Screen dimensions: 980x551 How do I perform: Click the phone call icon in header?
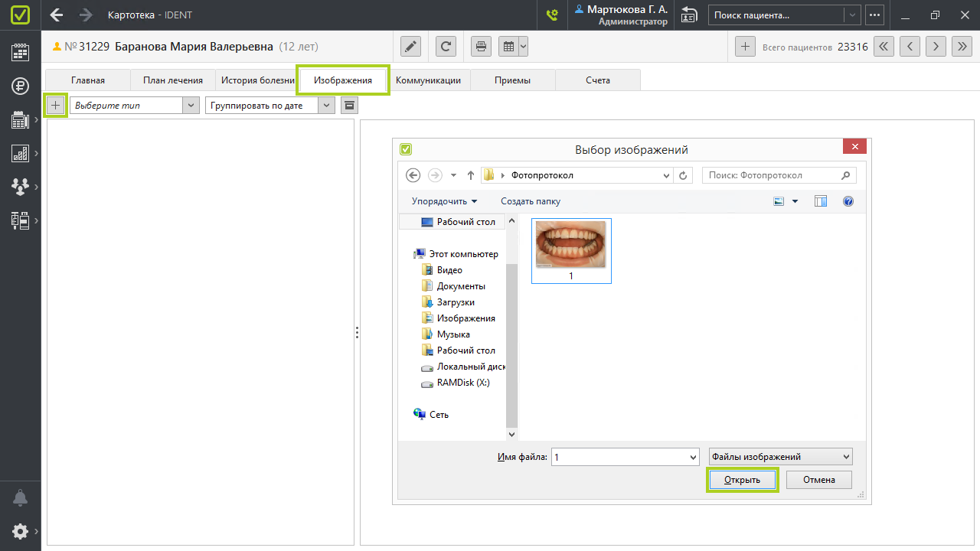551,15
